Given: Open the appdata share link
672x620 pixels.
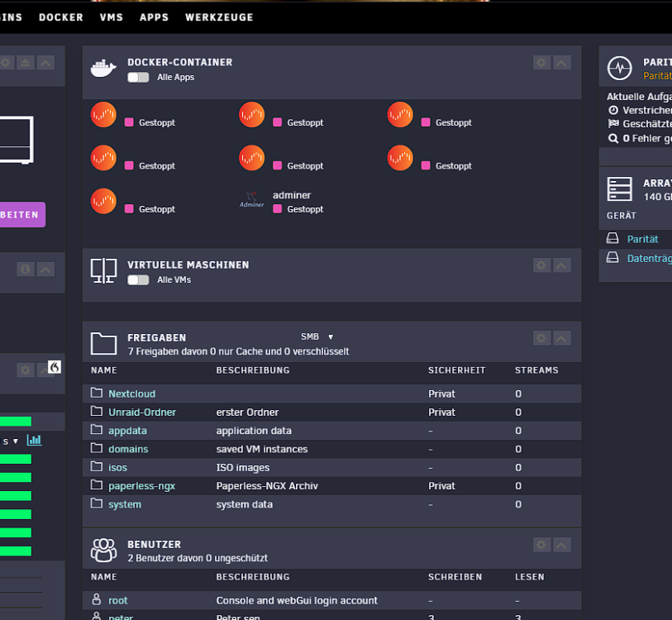Looking at the screenshot, I should pyautogui.click(x=128, y=431).
